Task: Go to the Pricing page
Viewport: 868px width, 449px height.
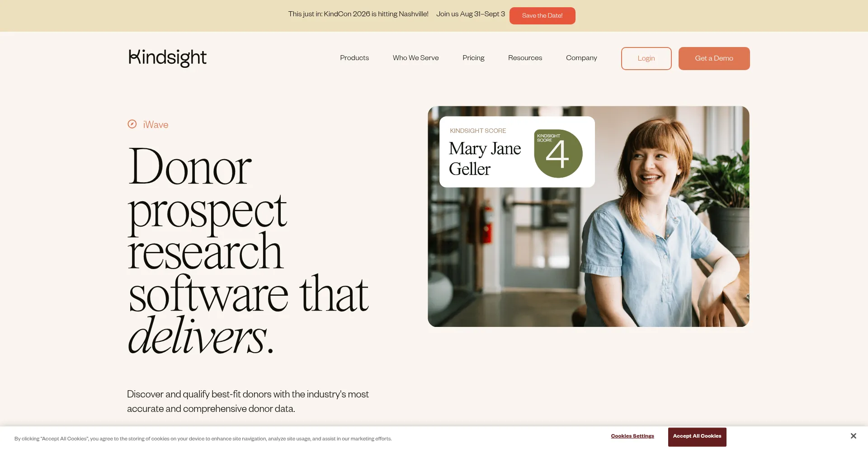Action: coord(473,58)
